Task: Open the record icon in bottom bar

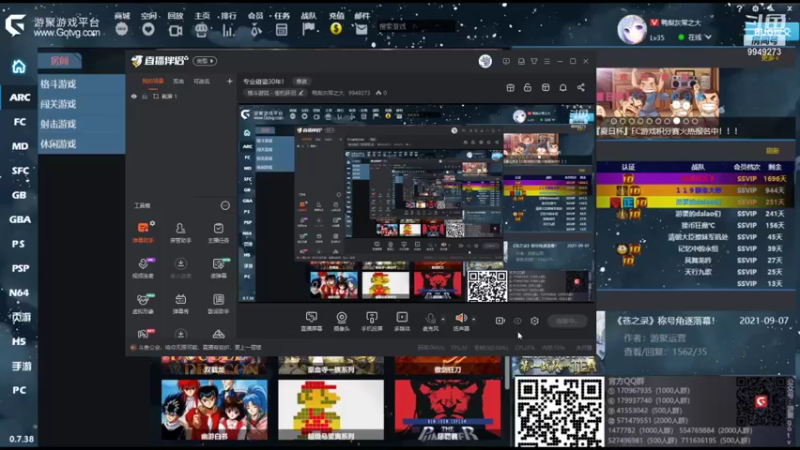Action: [x=500, y=321]
